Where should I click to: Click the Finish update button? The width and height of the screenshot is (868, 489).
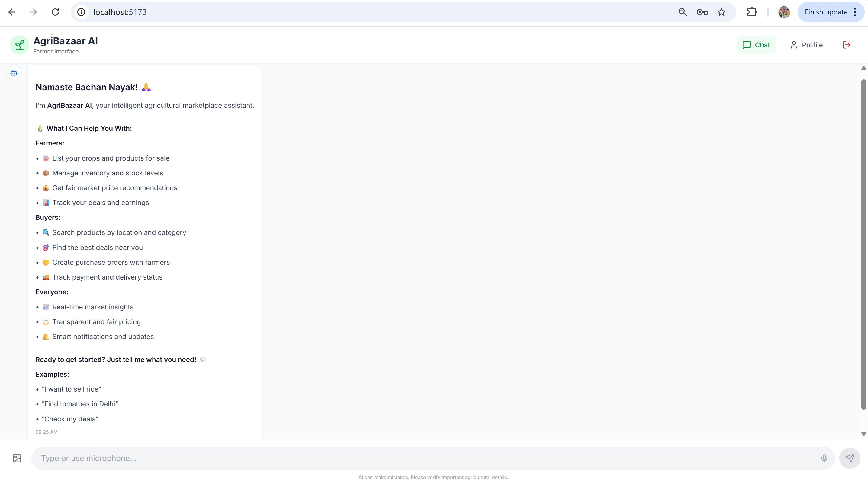(825, 12)
